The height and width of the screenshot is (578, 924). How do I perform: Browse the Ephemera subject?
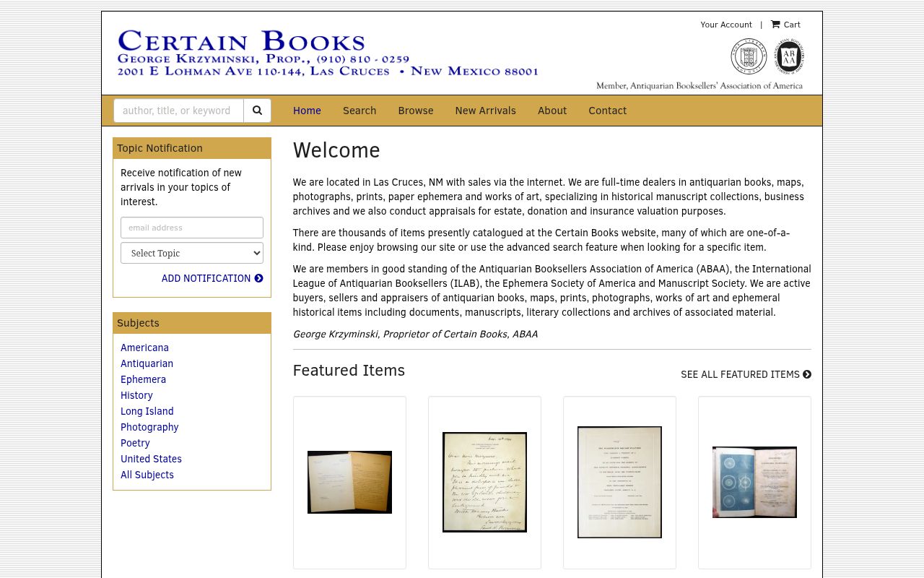click(143, 379)
